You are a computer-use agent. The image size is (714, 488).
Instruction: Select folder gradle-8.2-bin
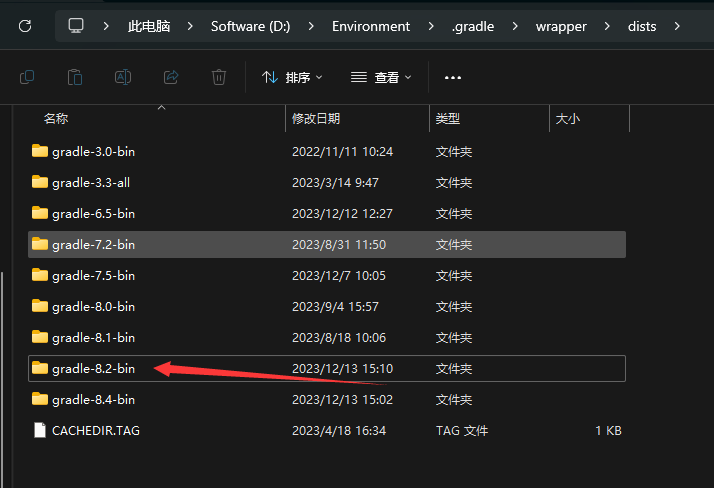(326, 368)
